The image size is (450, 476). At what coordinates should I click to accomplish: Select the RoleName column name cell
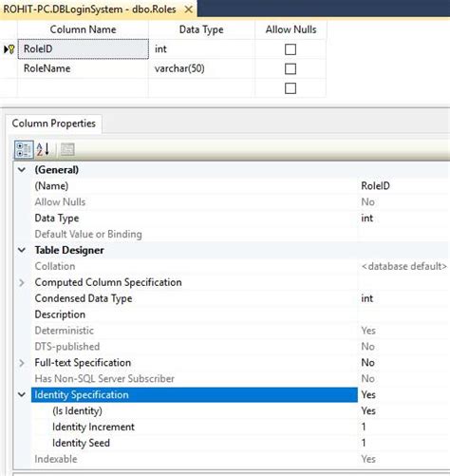click(x=83, y=68)
